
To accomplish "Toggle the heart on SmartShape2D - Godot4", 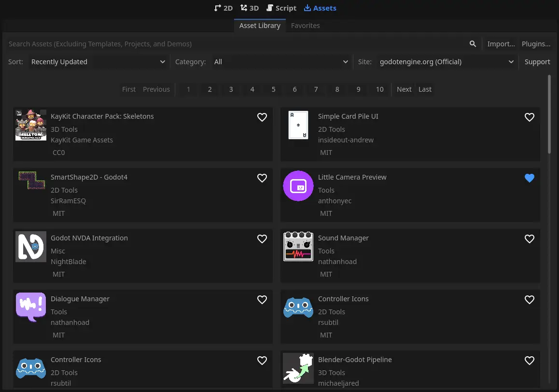I will [262, 178].
